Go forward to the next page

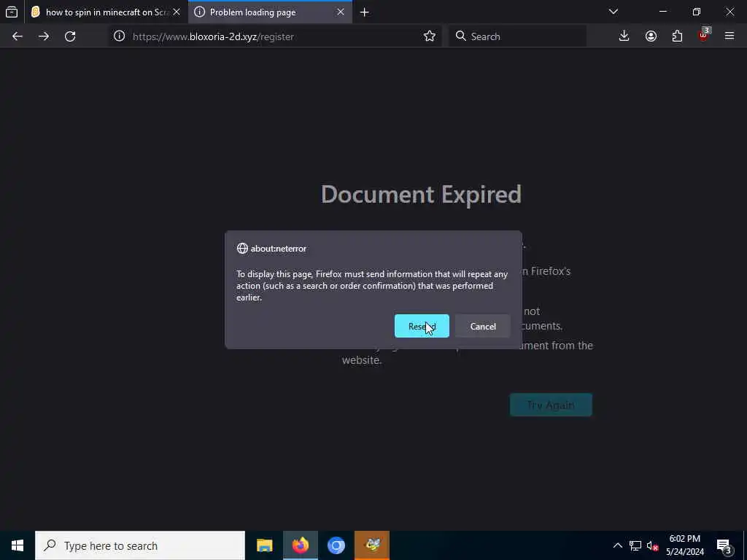point(44,36)
